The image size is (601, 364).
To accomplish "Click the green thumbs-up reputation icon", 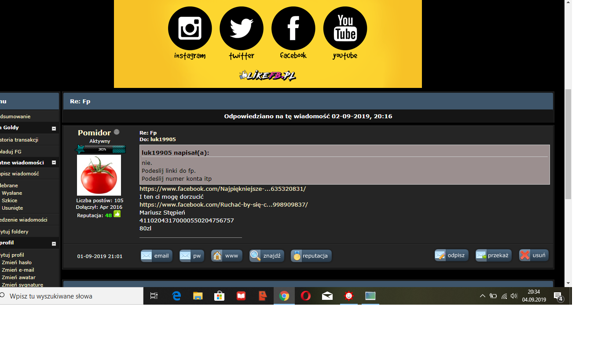I will [117, 214].
